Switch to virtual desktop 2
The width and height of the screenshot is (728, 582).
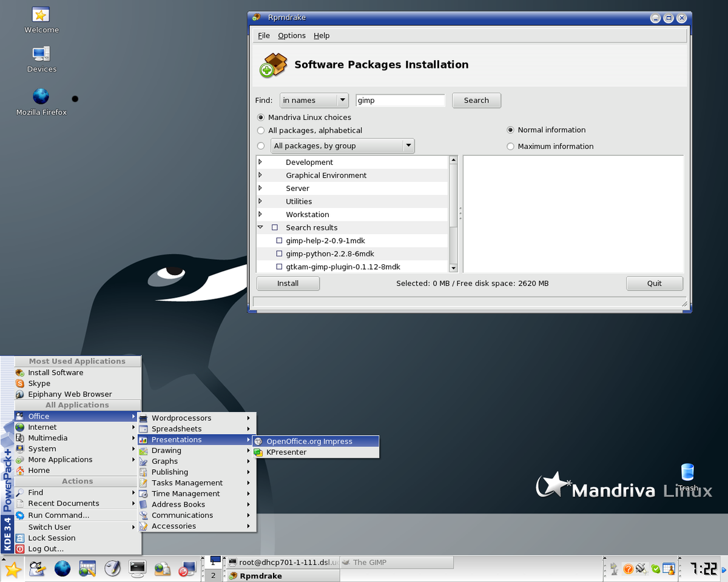click(213, 575)
